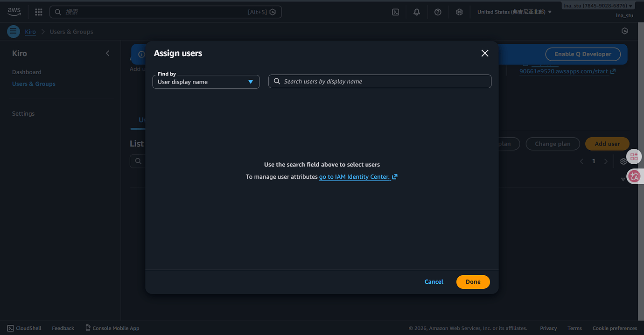Click Done in the Assign users dialog
This screenshot has height=335, width=644.
pyautogui.click(x=473, y=282)
